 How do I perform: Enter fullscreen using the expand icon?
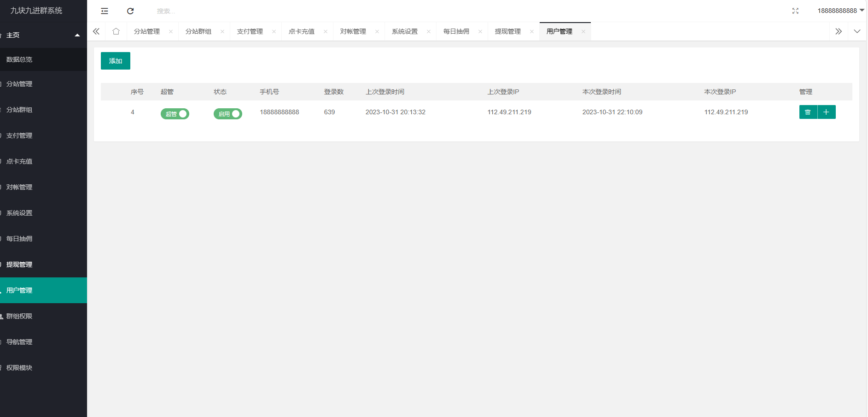[x=795, y=11]
